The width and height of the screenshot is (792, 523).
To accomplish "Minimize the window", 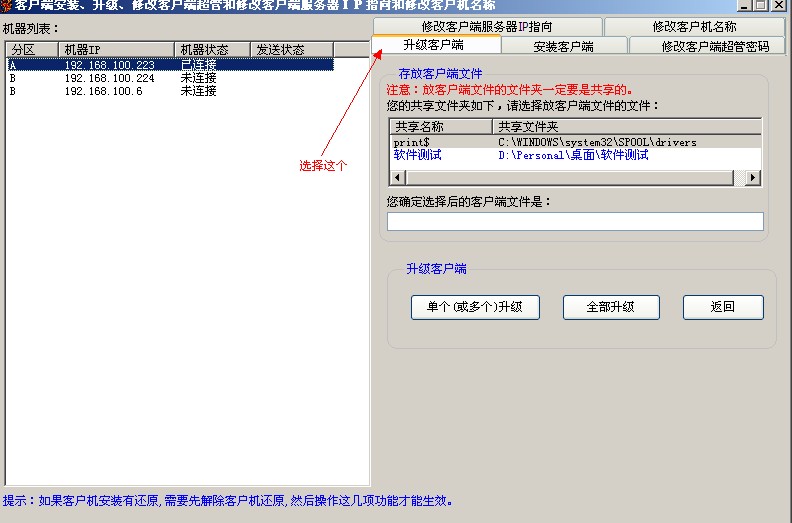I will 744,5.
